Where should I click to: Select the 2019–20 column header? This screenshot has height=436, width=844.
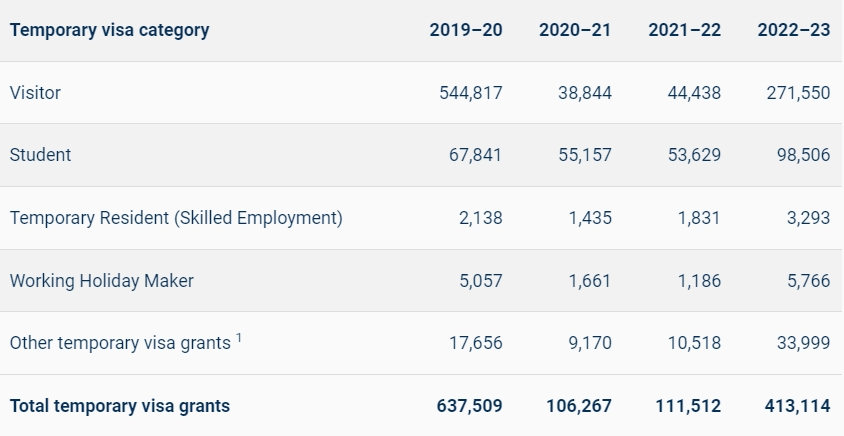[x=466, y=30]
